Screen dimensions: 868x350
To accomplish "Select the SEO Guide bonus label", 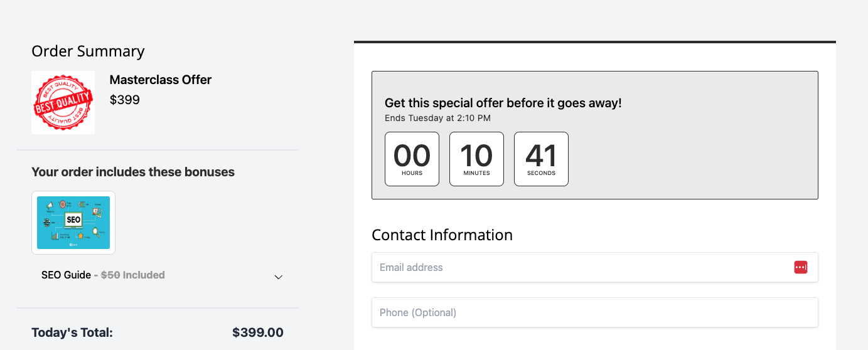I will (x=66, y=275).
